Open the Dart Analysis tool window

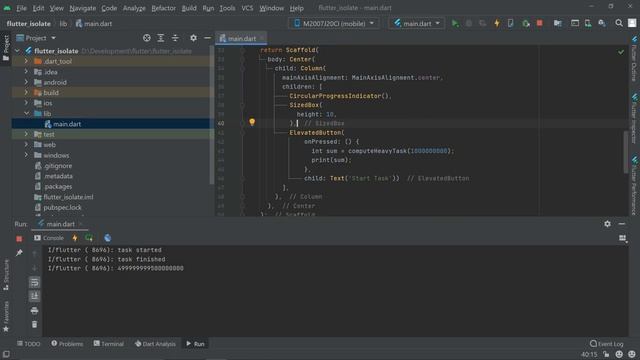click(x=155, y=344)
